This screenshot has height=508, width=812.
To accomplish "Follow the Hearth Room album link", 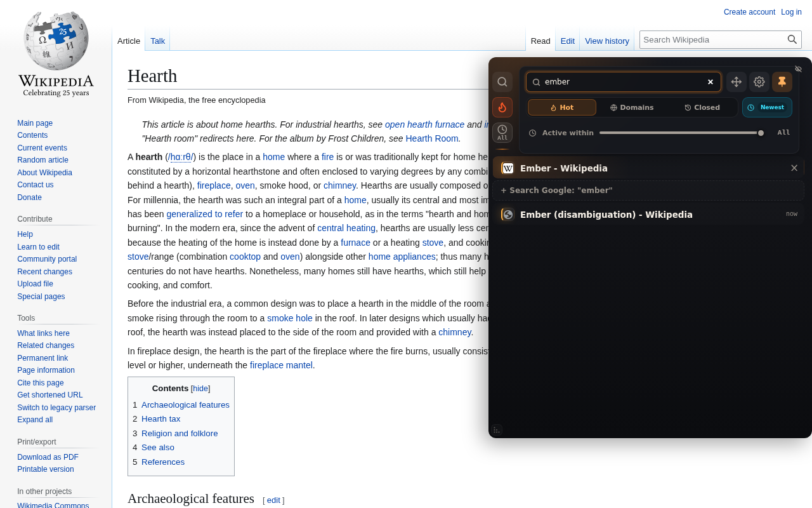I will [432, 138].
